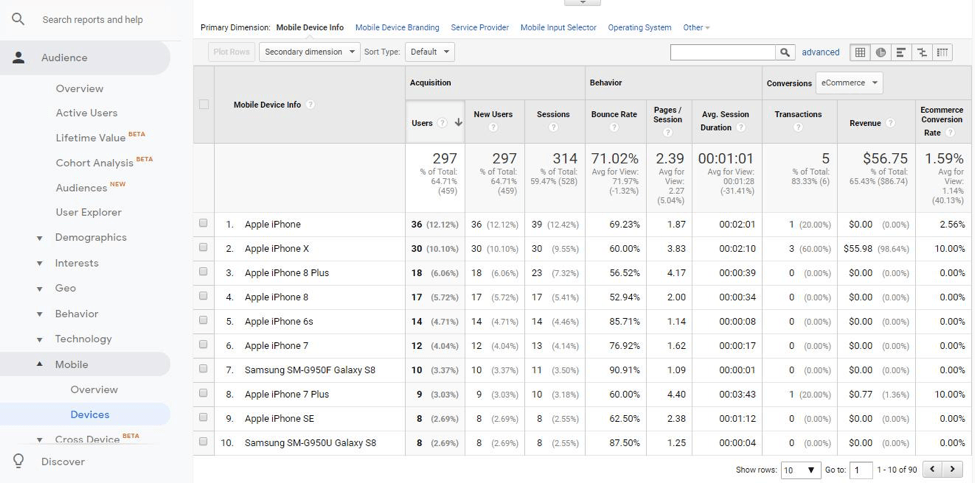Image resolution: width=975 pixels, height=483 pixels.
Task: Select the performance bar view icon
Action: pos(901,52)
